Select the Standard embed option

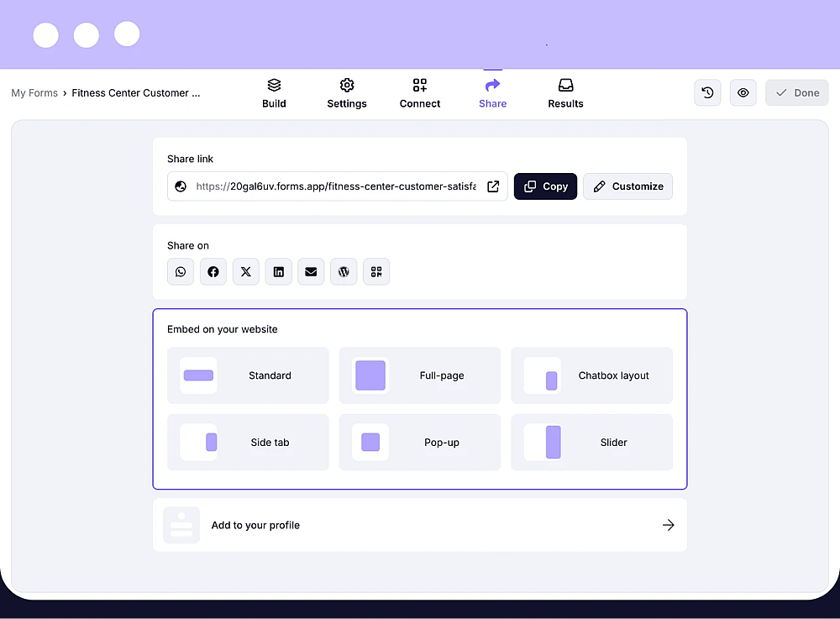coord(248,375)
